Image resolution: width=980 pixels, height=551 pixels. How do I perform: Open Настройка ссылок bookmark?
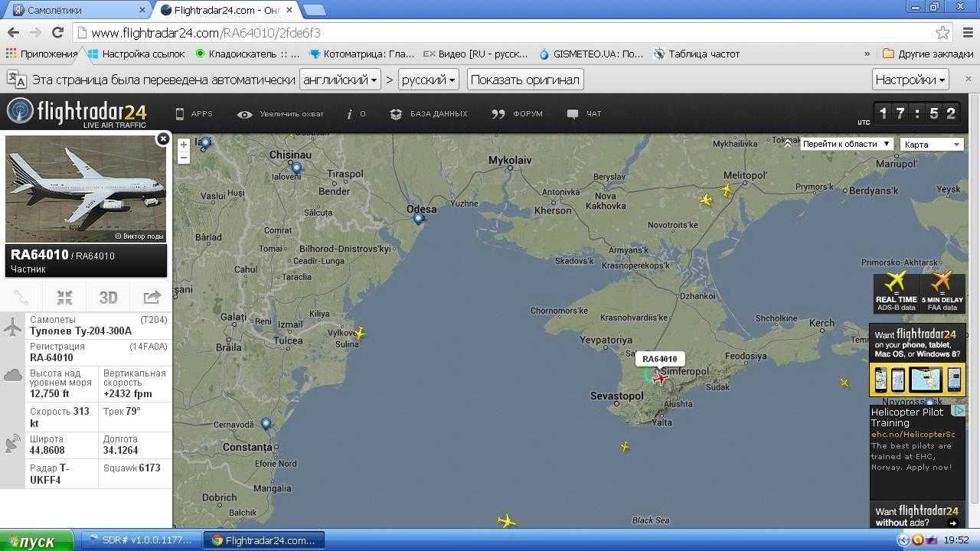coord(136,54)
